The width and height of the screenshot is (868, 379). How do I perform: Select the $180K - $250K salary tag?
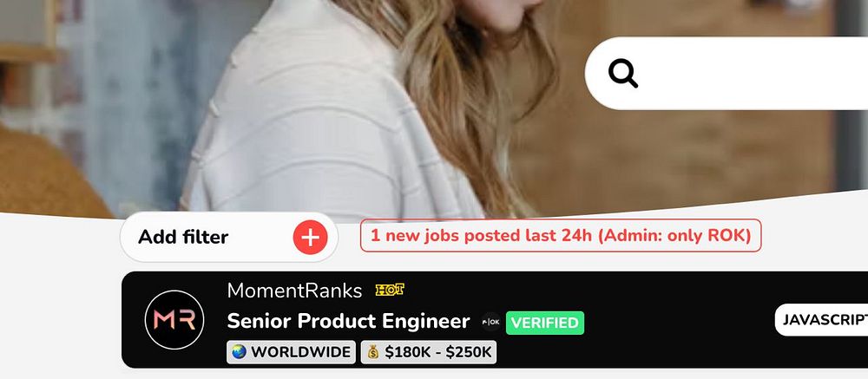pos(429,352)
